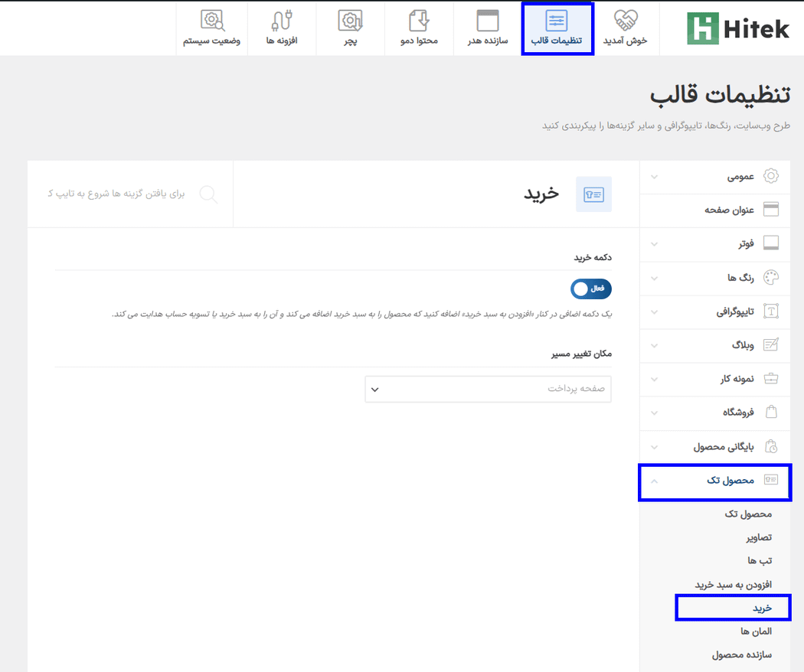
Task: Click the plugins plug icon
Action: [x=282, y=21]
